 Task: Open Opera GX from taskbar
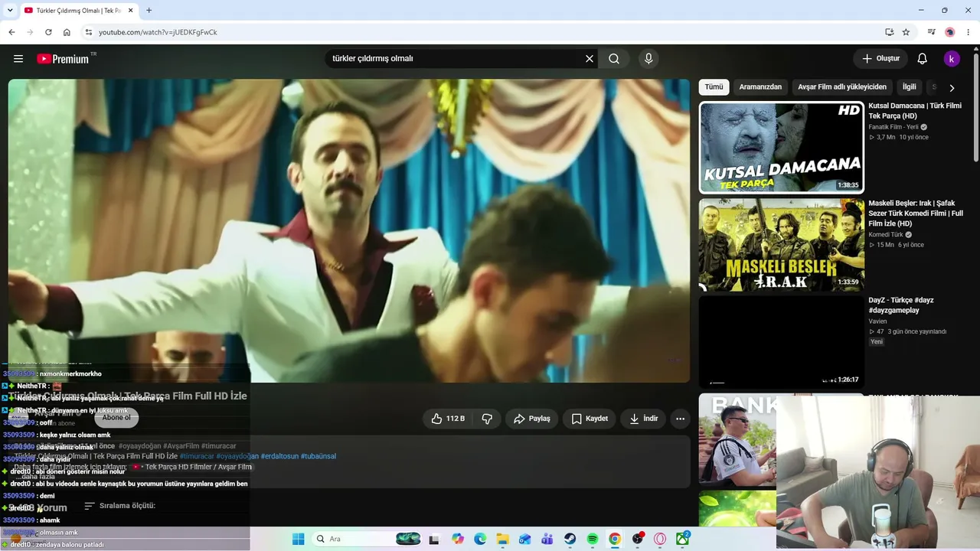(x=660, y=539)
